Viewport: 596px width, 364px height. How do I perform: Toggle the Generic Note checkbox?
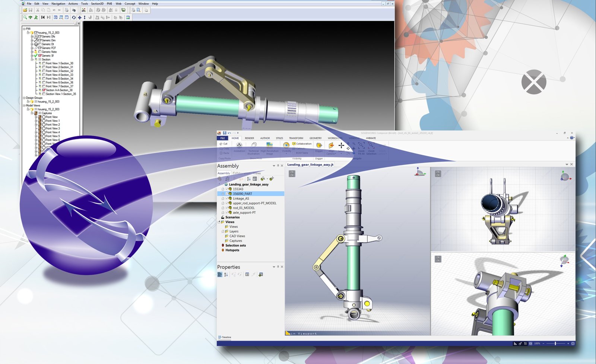40,52
